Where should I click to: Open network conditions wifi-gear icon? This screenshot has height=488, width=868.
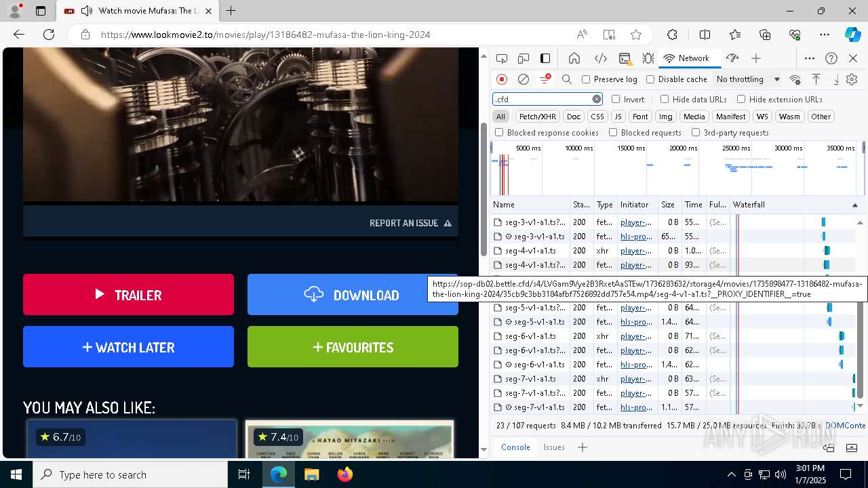[795, 79]
